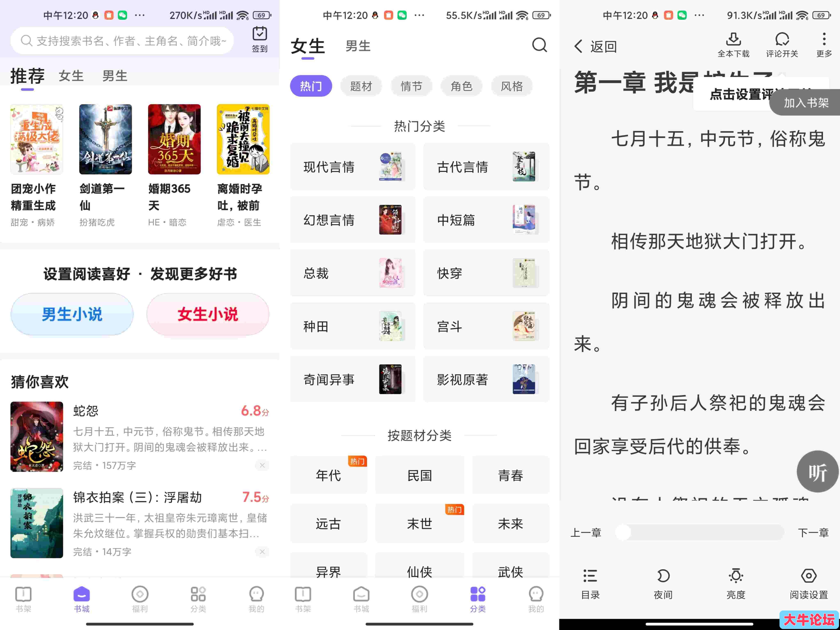Click the search magnifier on category page

pyautogui.click(x=539, y=45)
